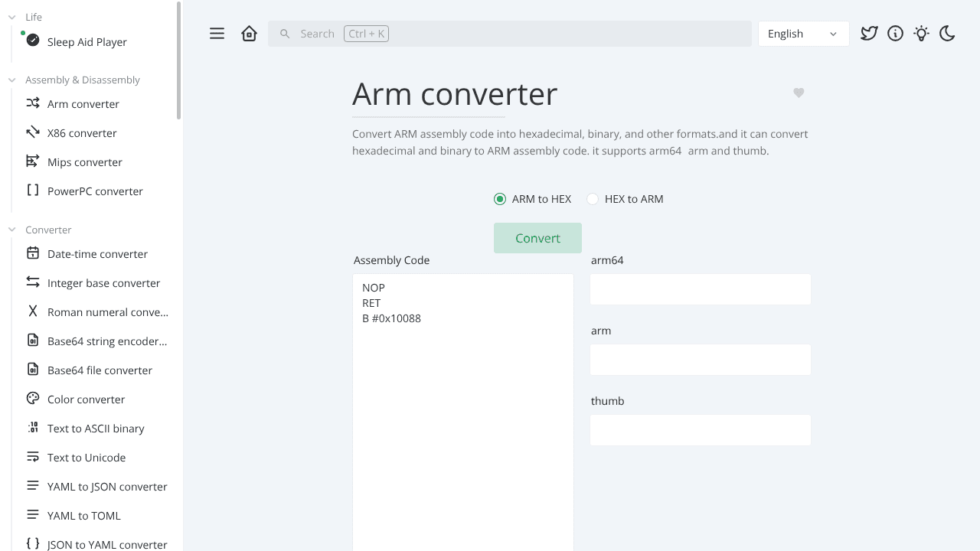This screenshot has width=980, height=551.
Task: Click the 'NOP' assembly line
Action: coord(374,288)
